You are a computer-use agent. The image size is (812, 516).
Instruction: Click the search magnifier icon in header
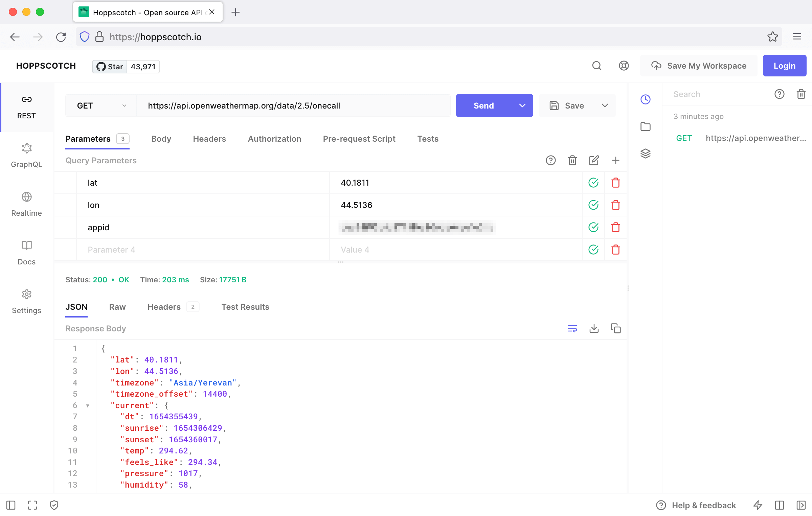point(597,66)
